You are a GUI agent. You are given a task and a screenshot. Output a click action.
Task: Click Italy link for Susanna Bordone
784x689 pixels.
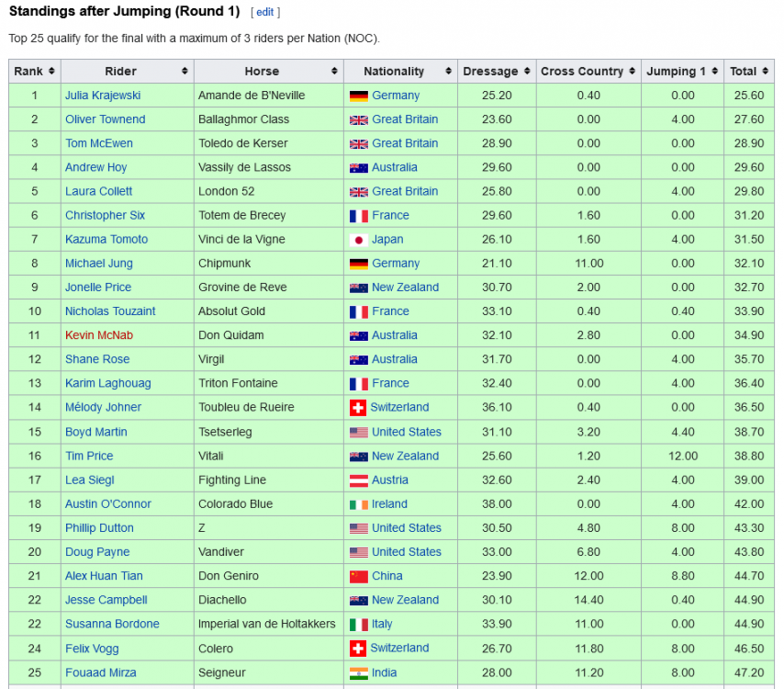(382, 624)
